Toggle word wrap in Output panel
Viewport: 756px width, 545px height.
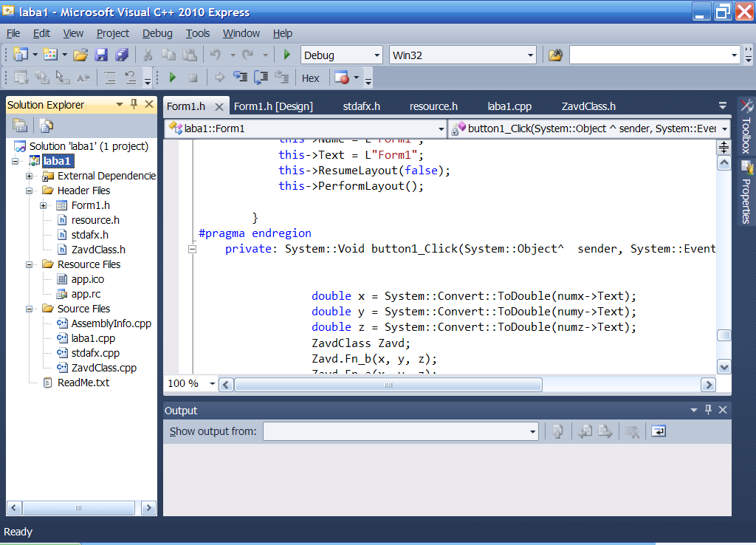[659, 431]
